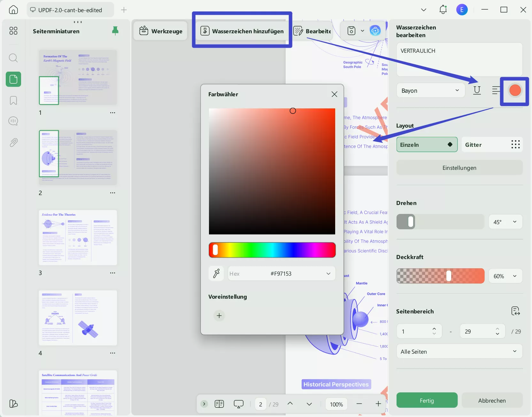Click the Deckkraft opacity slider
The width and height of the screenshot is (532, 417).
click(x=440, y=276)
